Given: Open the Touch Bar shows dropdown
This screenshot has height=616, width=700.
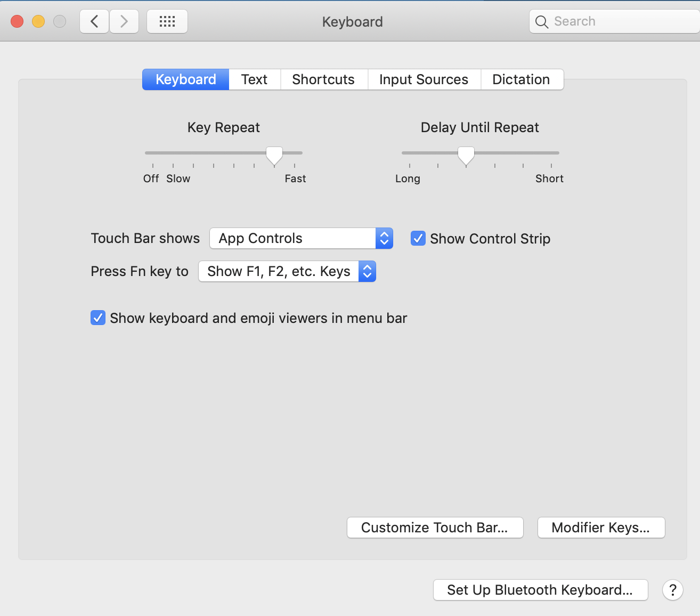Looking at the screenshot, I should click(301, 238).
